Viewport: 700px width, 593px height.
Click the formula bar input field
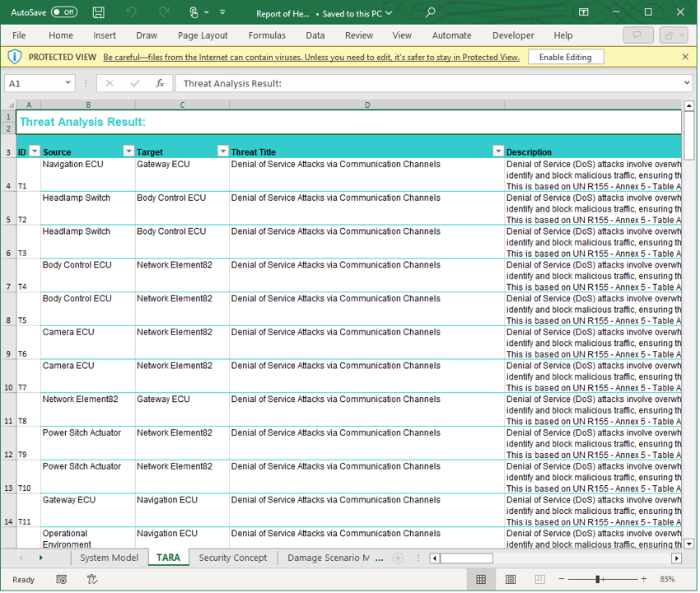pyautogui.click(x=428, y=83)
